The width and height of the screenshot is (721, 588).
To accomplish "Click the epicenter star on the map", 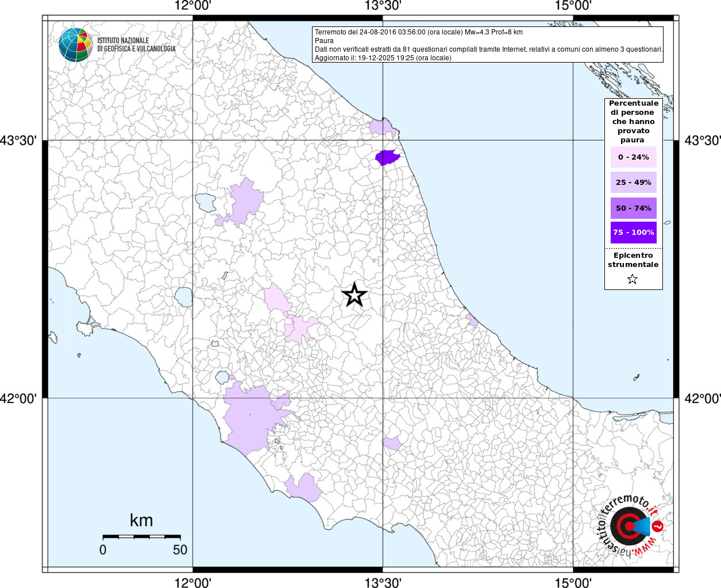I will 354,295.
